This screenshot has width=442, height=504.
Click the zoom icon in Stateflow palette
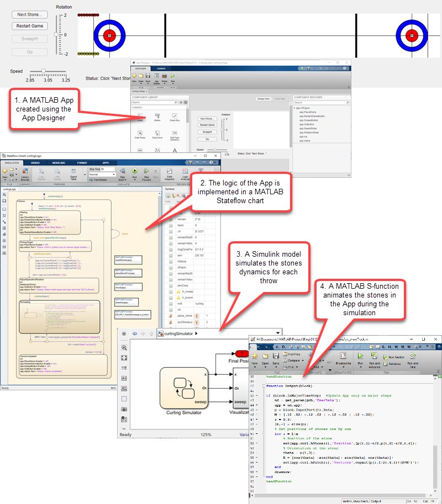[4, 195]
